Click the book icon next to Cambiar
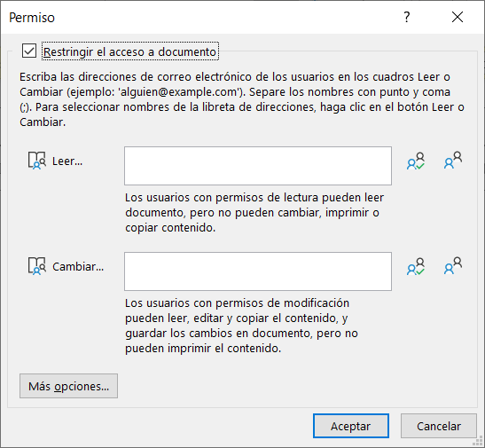The width and height of the screenshot is (485, 448). point(37,266)
